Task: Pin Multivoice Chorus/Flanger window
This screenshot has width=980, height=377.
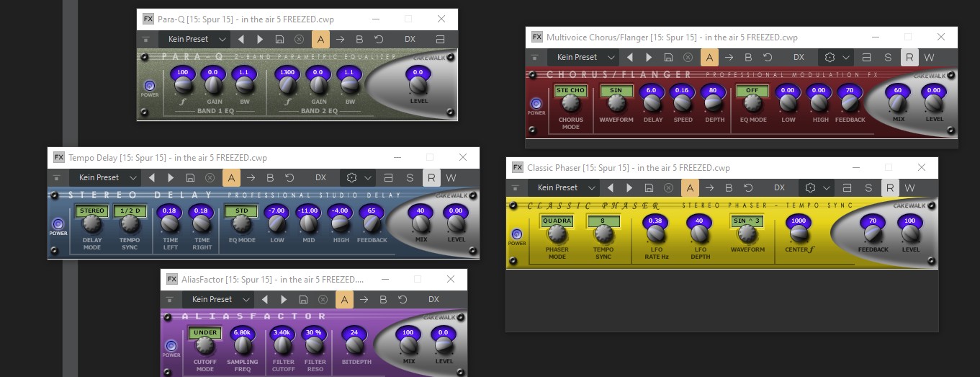Action: (535, 58)
